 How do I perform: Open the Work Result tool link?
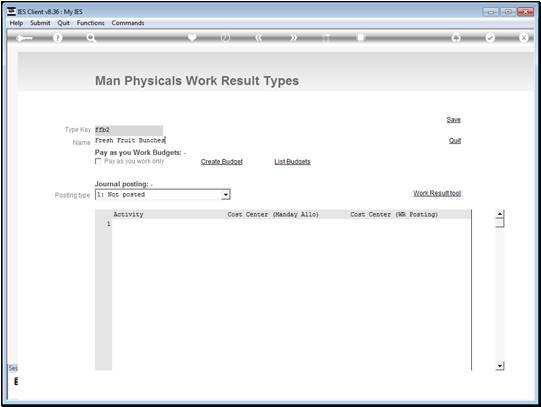(437, 193)
